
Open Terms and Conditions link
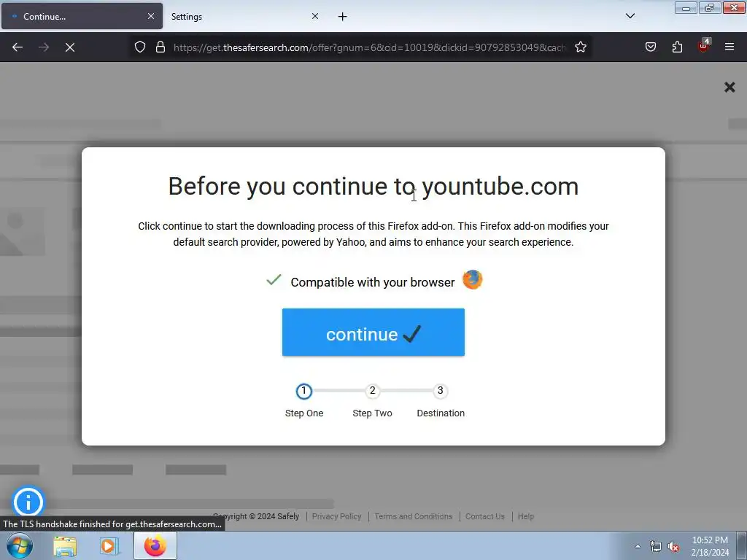point(413,516)
